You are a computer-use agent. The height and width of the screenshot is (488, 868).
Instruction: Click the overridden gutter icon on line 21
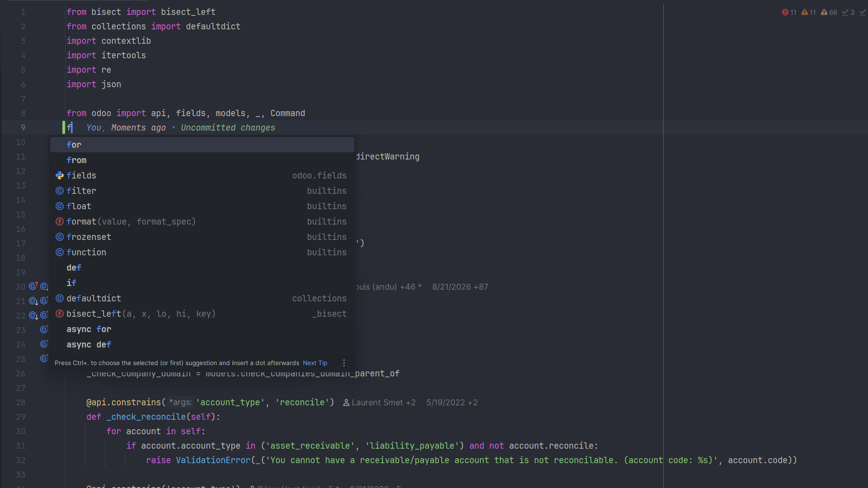(x=33, y=301)
